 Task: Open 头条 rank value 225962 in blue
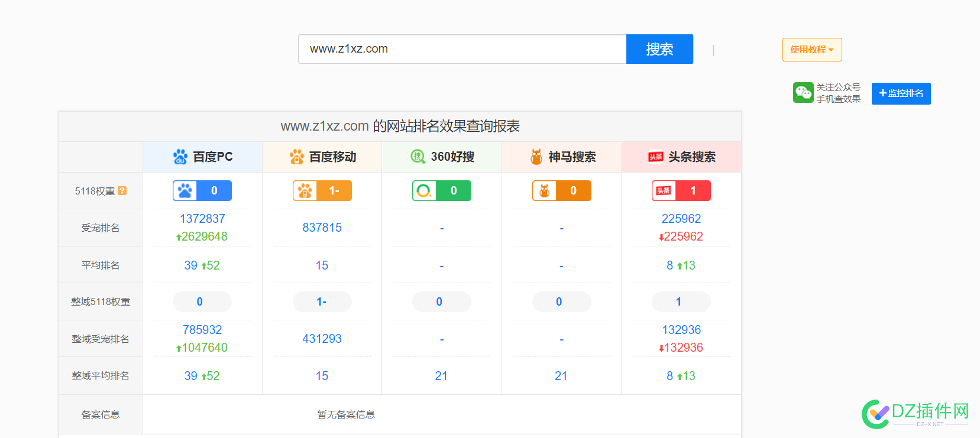click(681, 219)
